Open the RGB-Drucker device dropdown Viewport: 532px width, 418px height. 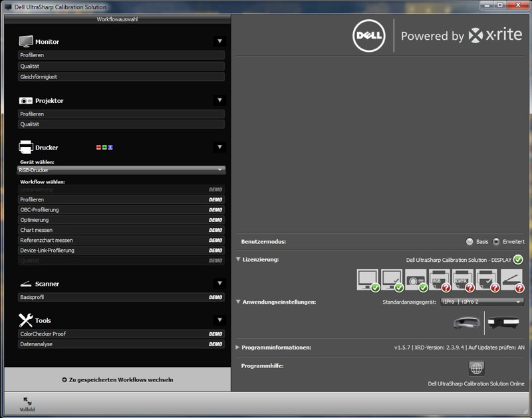[x=121, y=170]
